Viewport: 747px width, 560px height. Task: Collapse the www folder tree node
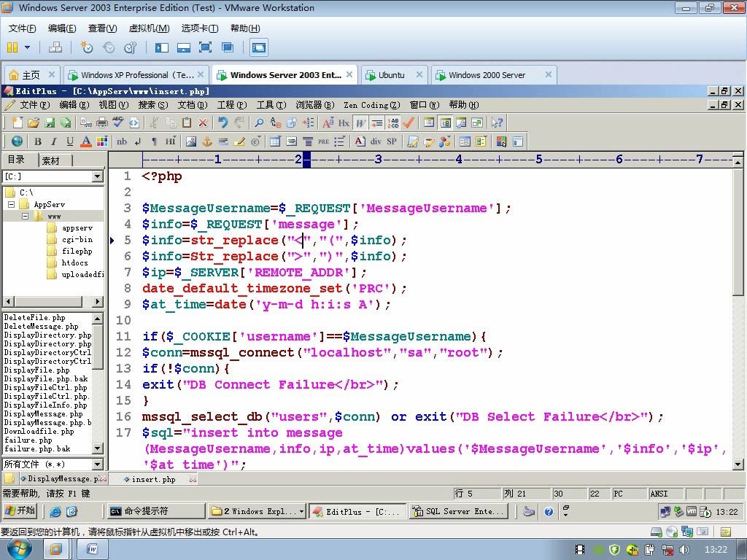[26, 216]
